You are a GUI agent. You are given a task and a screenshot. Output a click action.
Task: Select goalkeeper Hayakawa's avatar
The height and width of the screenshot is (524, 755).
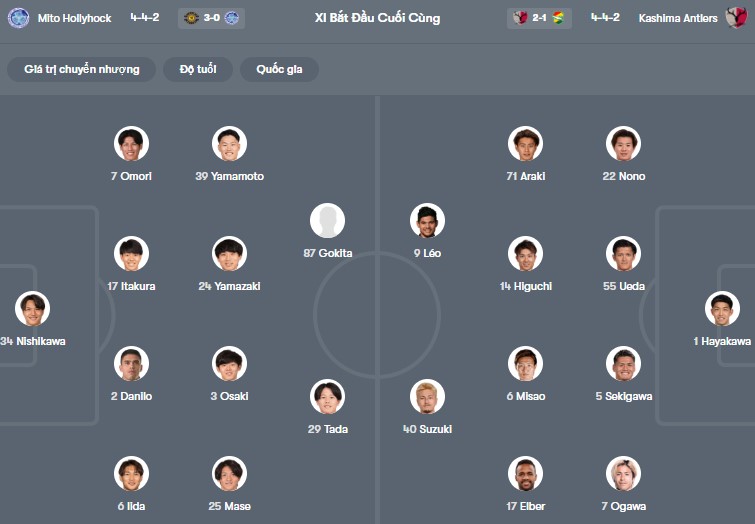tap(722, 309)
